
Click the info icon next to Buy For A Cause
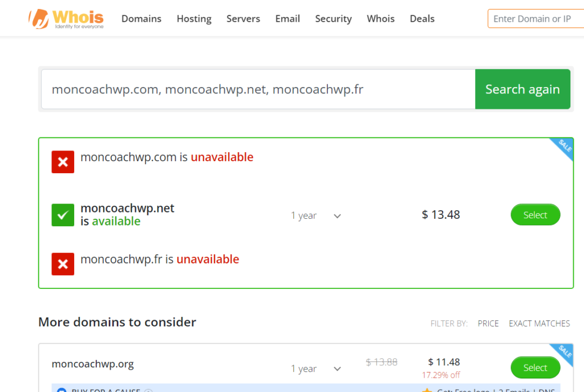pos(148,391)
